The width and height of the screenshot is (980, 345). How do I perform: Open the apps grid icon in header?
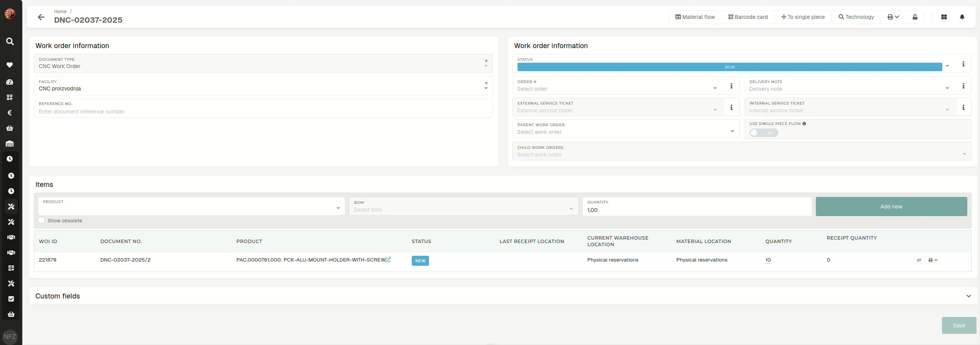pyautogui.click(x=944, y=17)
